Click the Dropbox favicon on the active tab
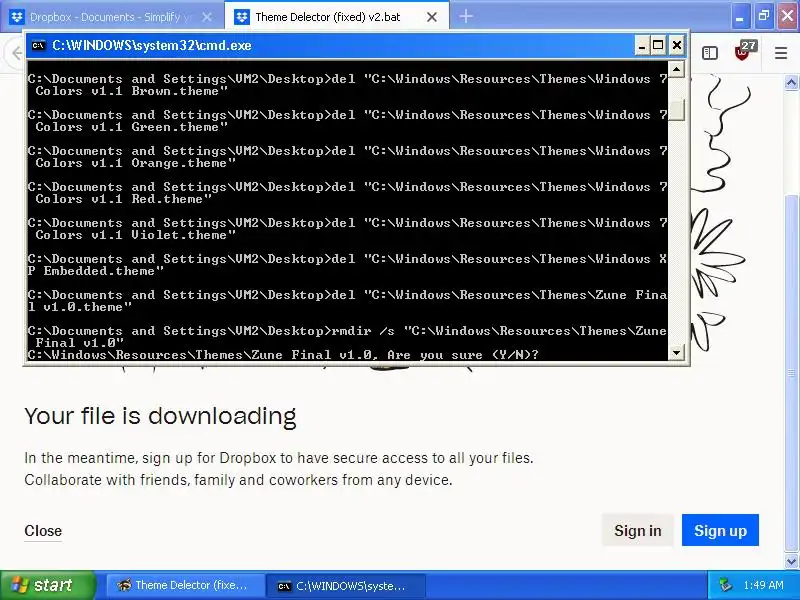800x600 pixels. (241, 17)
